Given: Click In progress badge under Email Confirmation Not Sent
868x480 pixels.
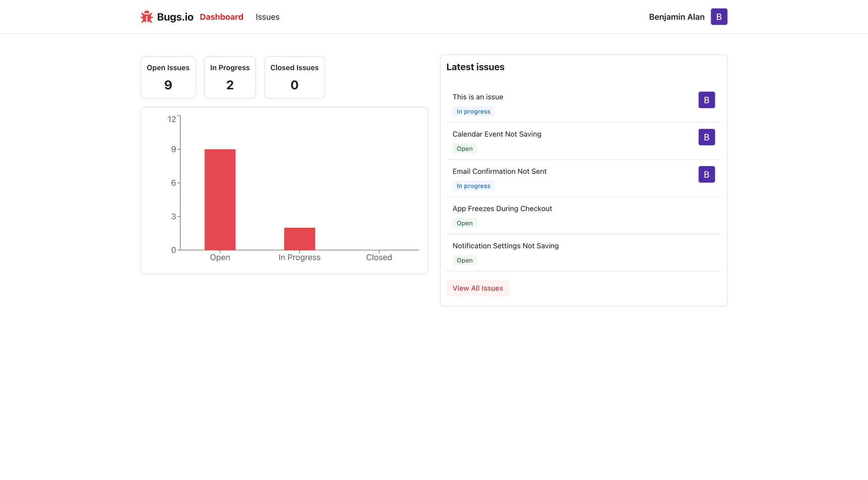Looking at the screenshot, I should [x=473, y=186].
